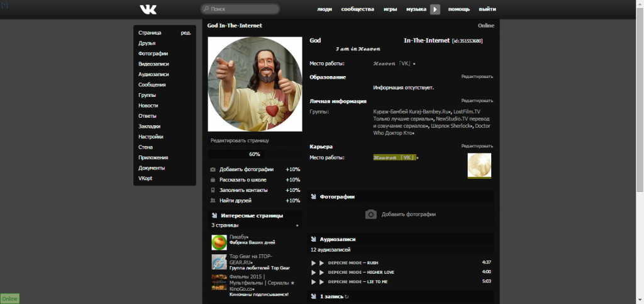Viewport: 644px width, 304px height.
Task: Click the Рассказать о школе suggestion
Action: pyautogui.click(x=243, y=180)
